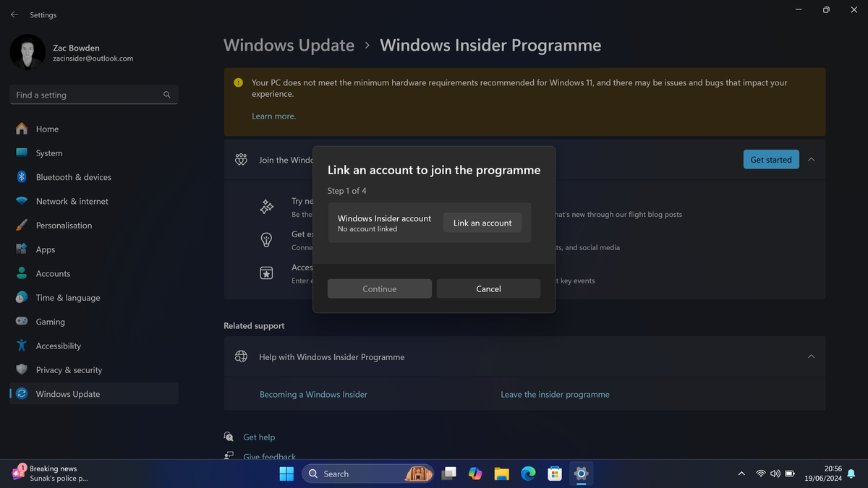Open the Apps settings page
This screenshot has width=868, height=488.
tap(94, 249)
